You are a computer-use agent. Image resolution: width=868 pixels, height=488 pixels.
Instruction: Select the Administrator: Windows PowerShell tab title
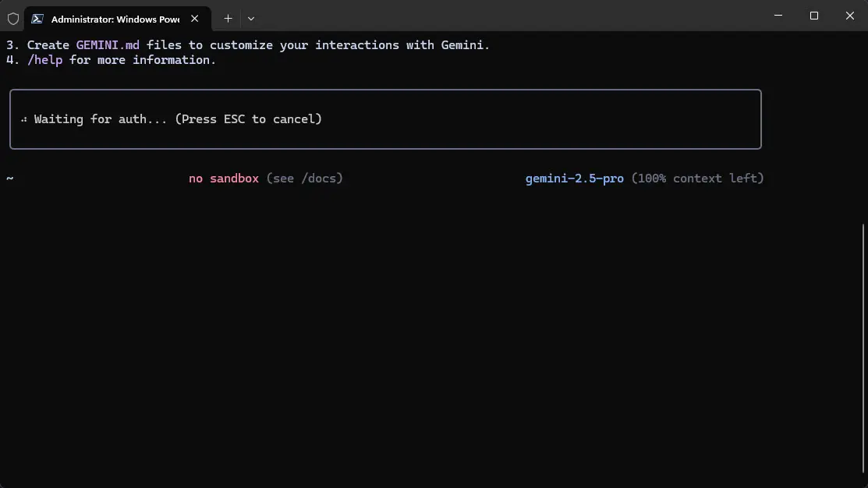click(x=115, y=18)
